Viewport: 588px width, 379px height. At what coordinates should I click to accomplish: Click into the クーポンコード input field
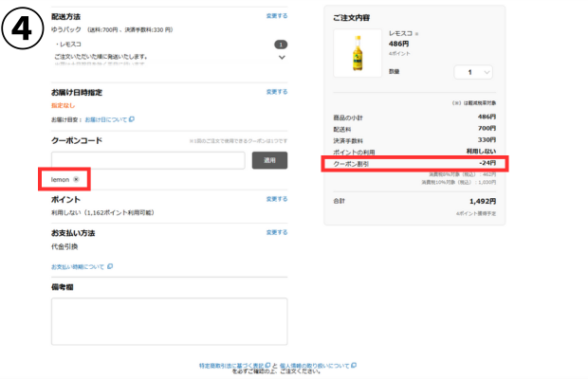(148, 160)
